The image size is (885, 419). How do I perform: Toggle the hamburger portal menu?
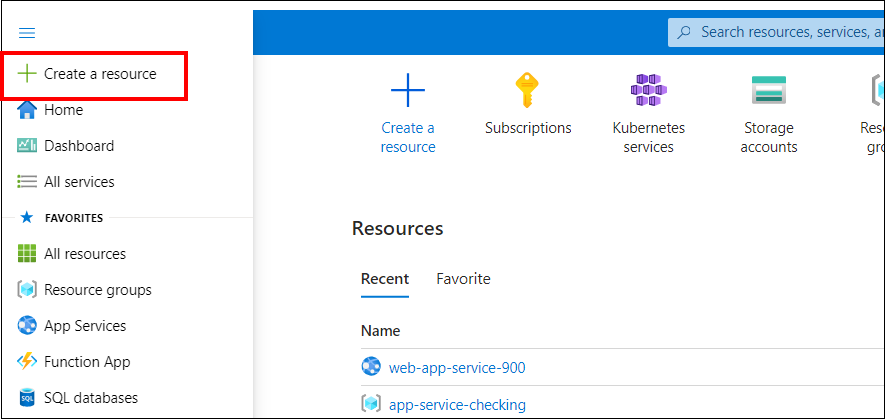(x=27, y=33)
